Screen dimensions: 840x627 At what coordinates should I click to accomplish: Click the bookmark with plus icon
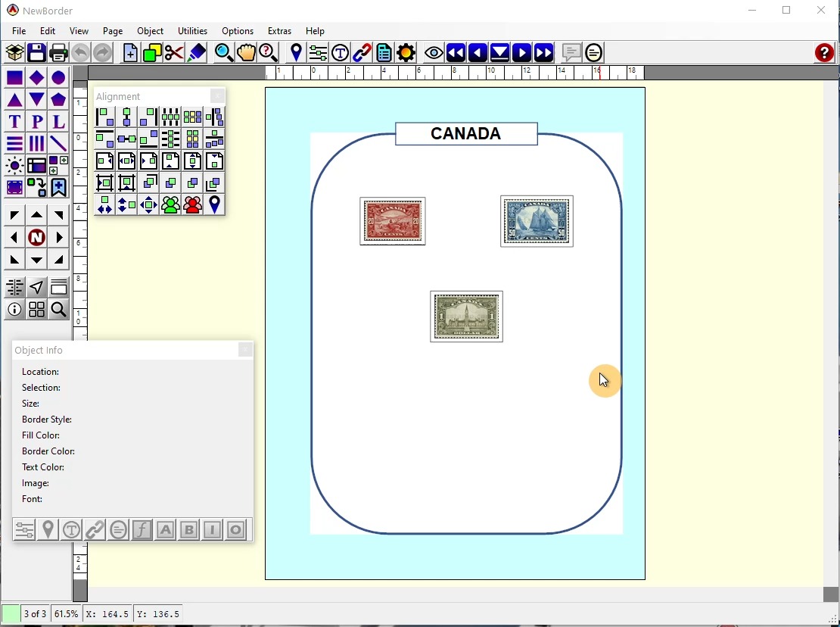pyautogui.click(x=58, y=188)
